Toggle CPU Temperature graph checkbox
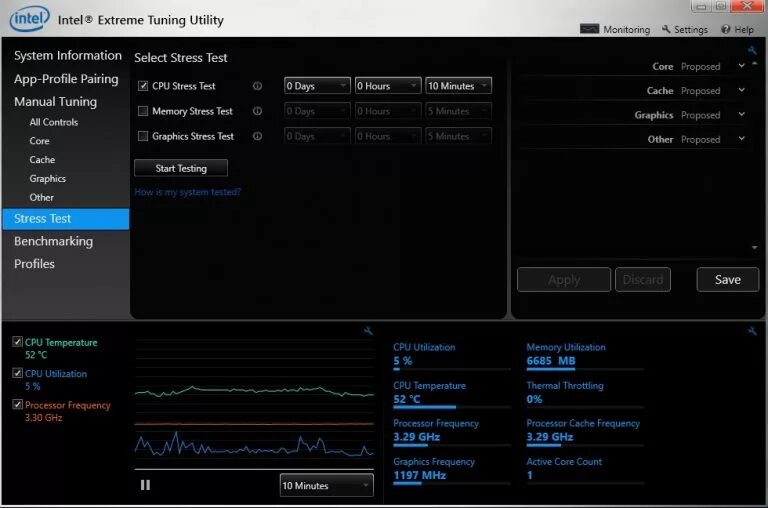The height and width of the screenshot is (508, 768). [x=18, y=342]
